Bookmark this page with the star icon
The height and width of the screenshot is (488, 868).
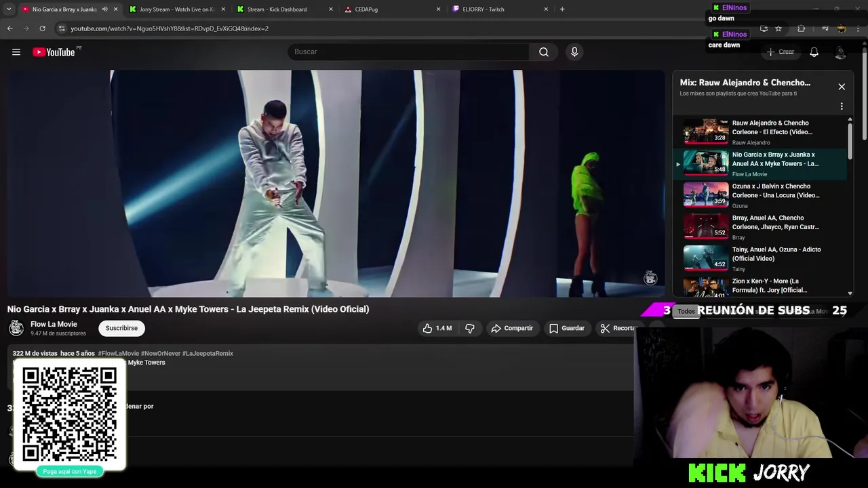(x=778, y=28)
